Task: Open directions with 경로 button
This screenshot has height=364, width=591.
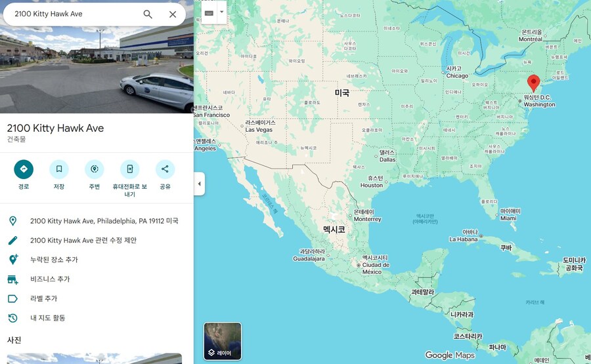Action: click(24, 169)
